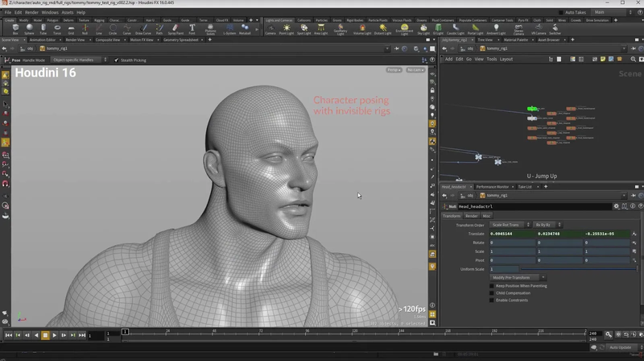This screenshot has width=644, height=361.
Task: Click the Persp viewport button
Action: pos(394,70)
